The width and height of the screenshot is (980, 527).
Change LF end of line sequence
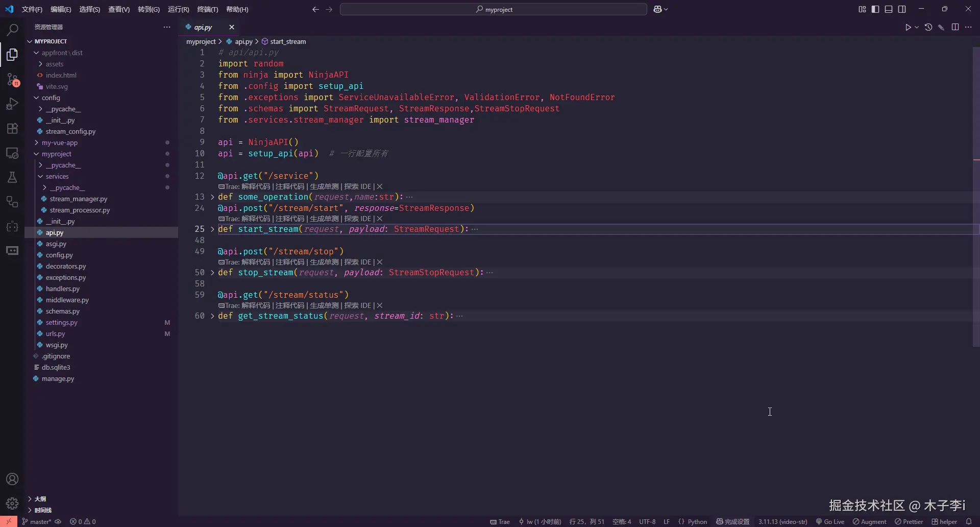[667, 521]
